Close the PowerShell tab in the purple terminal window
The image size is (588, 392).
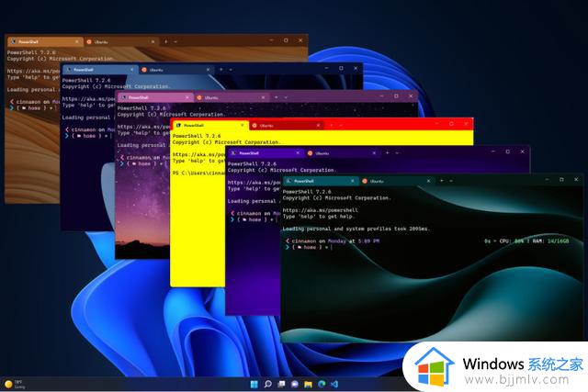click(298, 153)
